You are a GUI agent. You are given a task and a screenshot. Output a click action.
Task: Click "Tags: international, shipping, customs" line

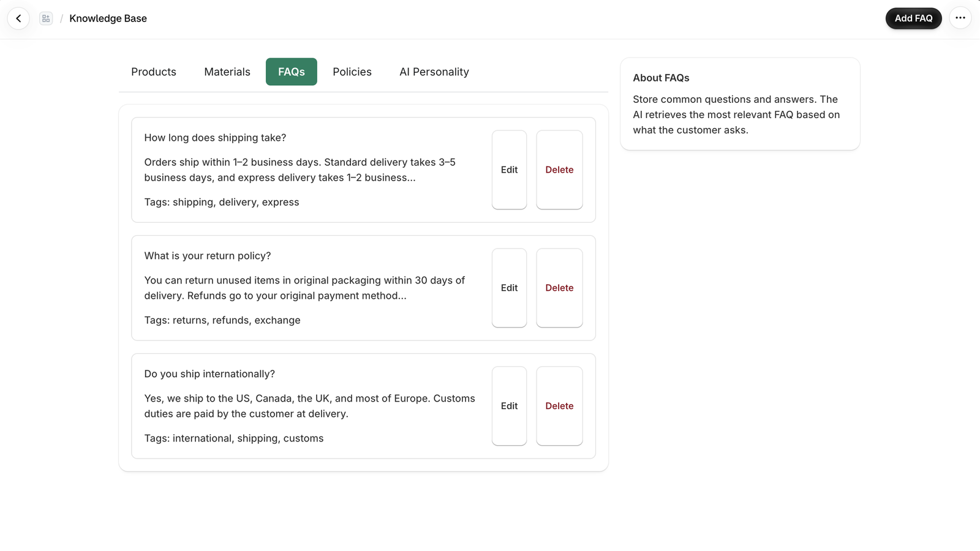[234, 438]
